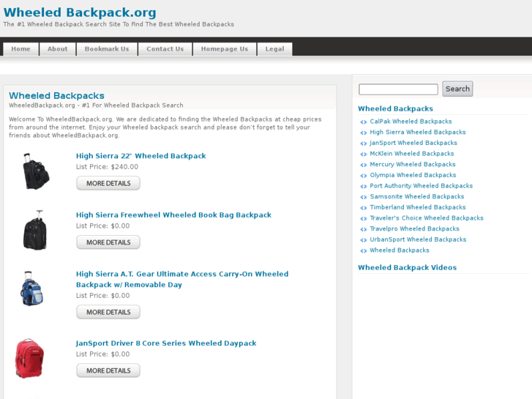The width and height of the screenshot is (532, 399).
Task: Open Olympia Wheeled Backpacks category
Action: point(413,175)
